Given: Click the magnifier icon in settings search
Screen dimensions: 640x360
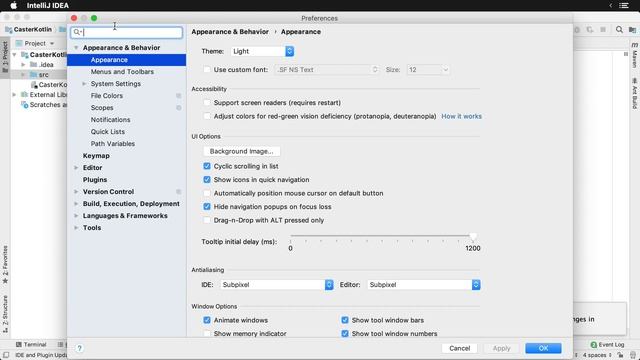Looking at the screenshot, I should click(77, 32).
